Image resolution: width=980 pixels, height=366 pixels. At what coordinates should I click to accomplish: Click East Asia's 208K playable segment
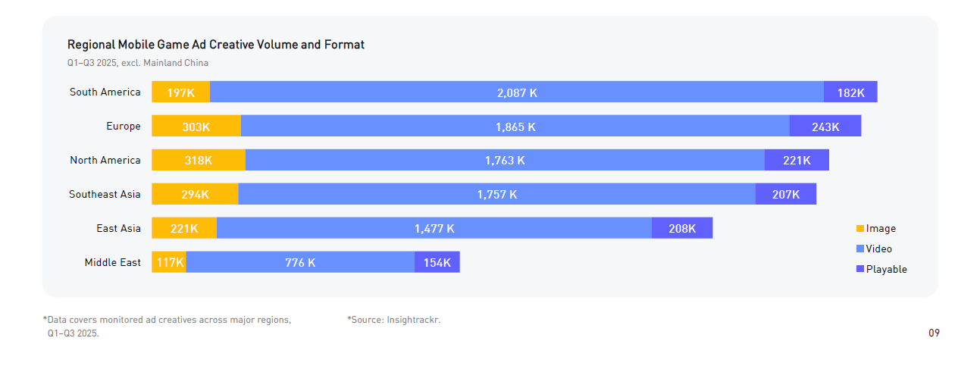[x=682, y=229]
